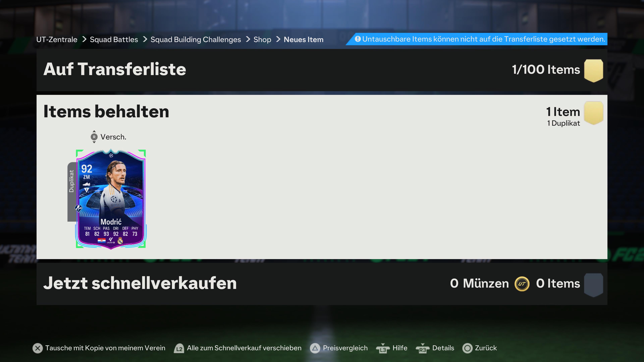Image resolution: width=644 pixels, height=362 pixels.
Task: Select the Neues Item breadcrumb
Action: pos(304,40)
